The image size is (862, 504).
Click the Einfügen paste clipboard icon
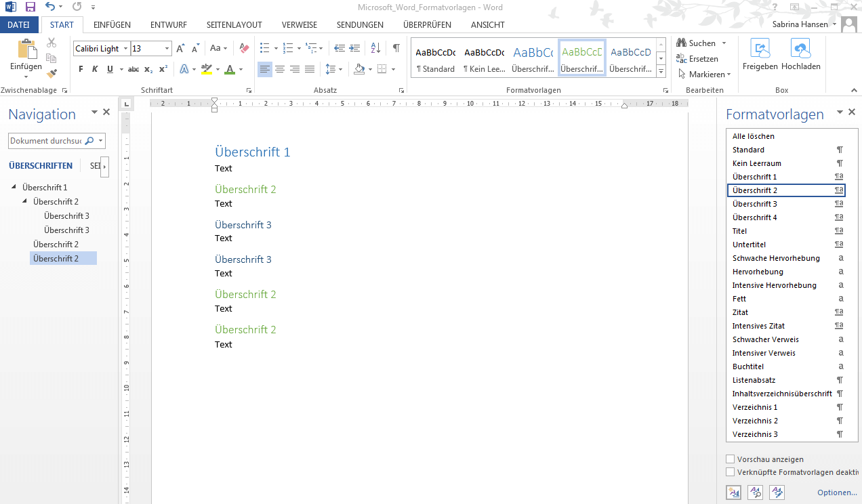tap(27, 49)
